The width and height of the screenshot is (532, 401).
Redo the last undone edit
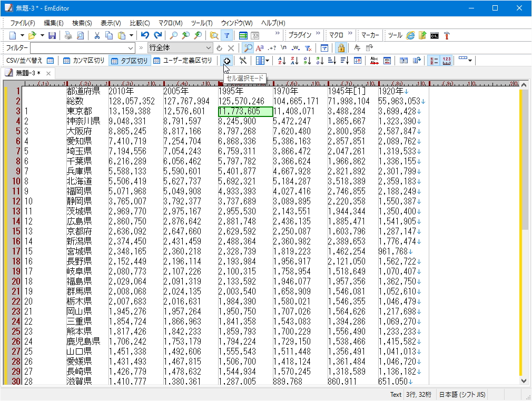coord(157,35)
